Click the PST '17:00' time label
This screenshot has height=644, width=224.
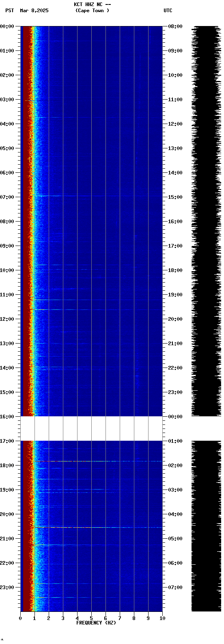point(7,441)
